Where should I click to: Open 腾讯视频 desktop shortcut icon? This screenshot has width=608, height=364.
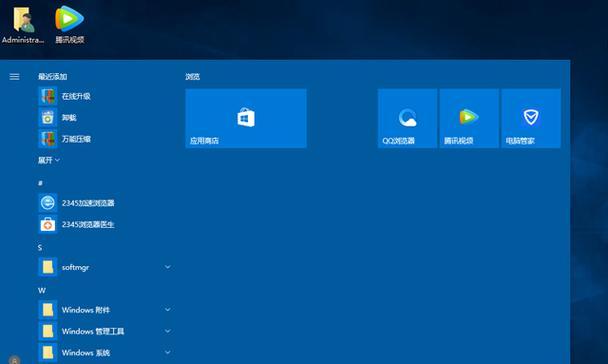69,24
